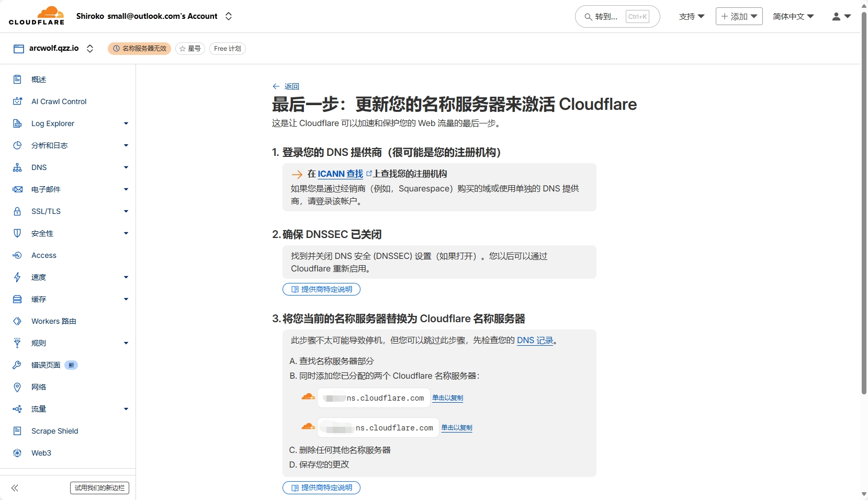Open 网络 in the sidebar
The image size is (868, 500).
click(39, 387)
